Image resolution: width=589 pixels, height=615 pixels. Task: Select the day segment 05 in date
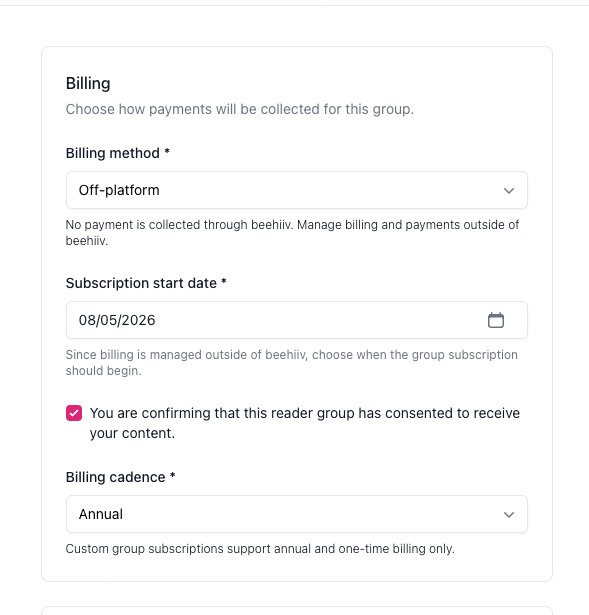point(108,320)
